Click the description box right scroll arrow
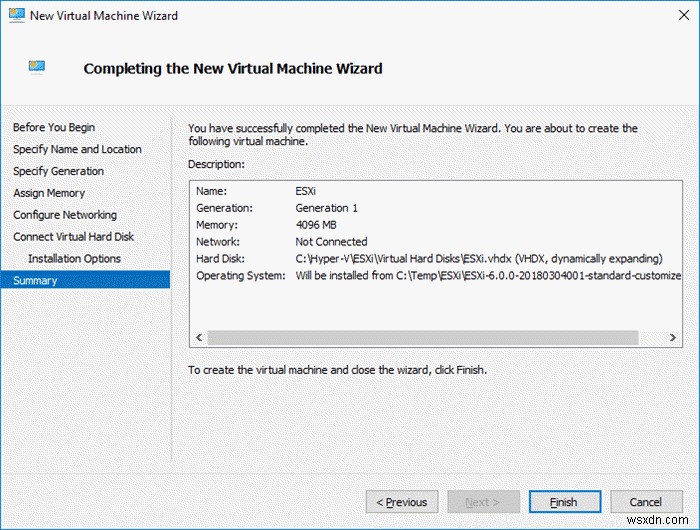 [x=673, y=338]
